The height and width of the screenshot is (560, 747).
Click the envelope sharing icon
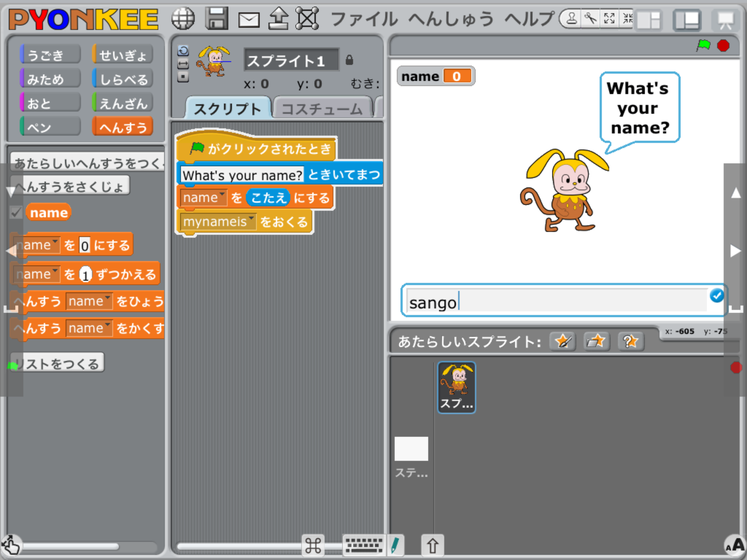click(248, 19)
